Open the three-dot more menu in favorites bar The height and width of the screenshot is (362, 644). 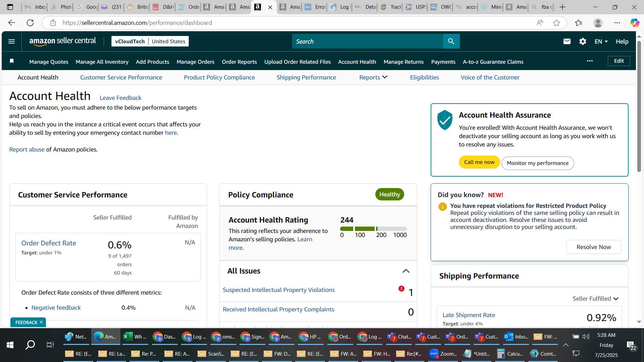pos(590,61)
